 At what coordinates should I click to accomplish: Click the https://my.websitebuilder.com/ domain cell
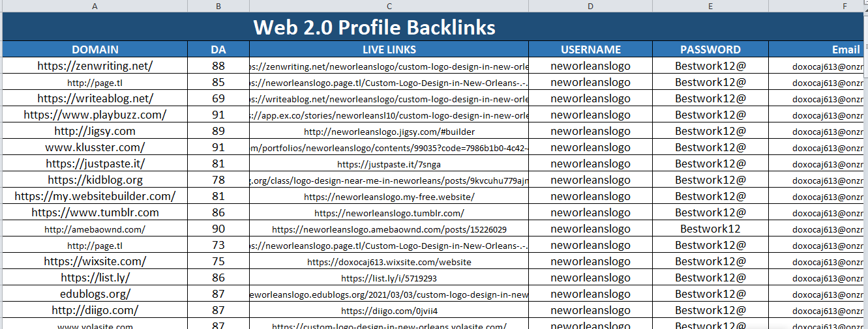[95, 196]
